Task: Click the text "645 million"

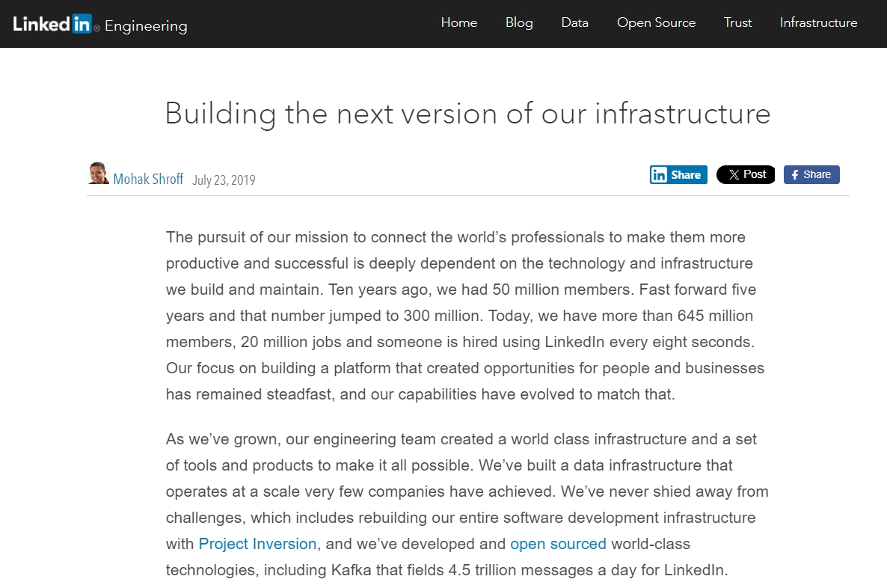Action: [x=715, y=316]
